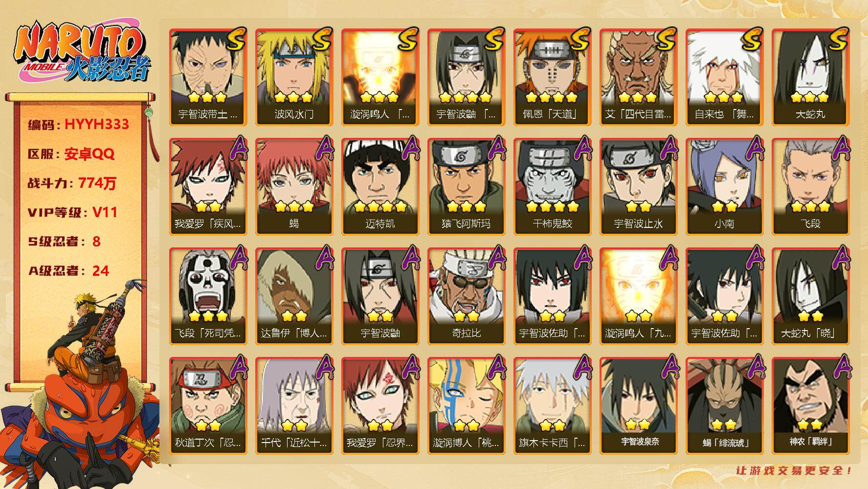868x489 pixels.
Task: Select the 宇智波泉奈 ninja card
Action: (x=638, y=405)
